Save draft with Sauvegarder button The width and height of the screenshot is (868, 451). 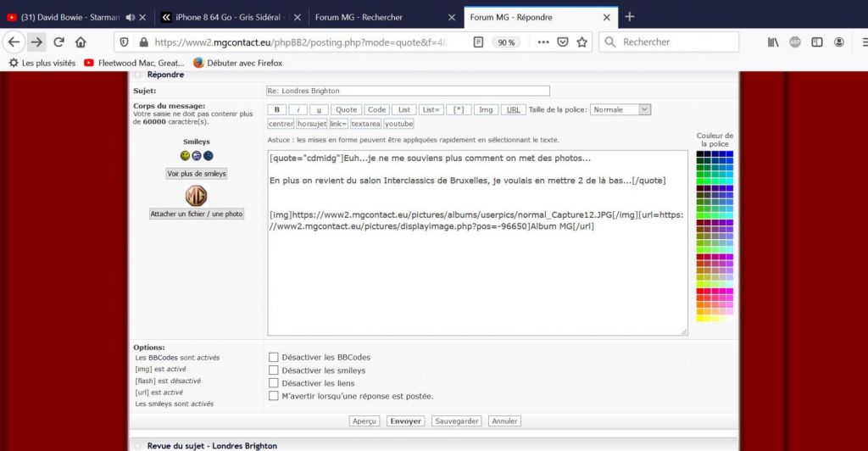[457, 421]
